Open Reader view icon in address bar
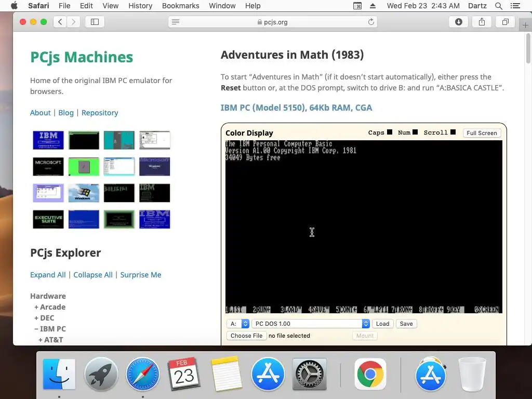532x399 pixels. point(176,22)
